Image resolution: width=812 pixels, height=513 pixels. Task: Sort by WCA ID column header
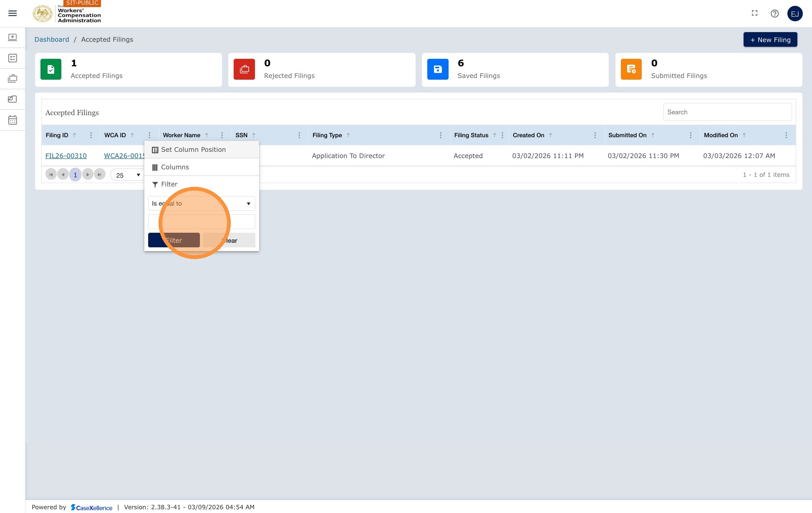coord(115,135)
